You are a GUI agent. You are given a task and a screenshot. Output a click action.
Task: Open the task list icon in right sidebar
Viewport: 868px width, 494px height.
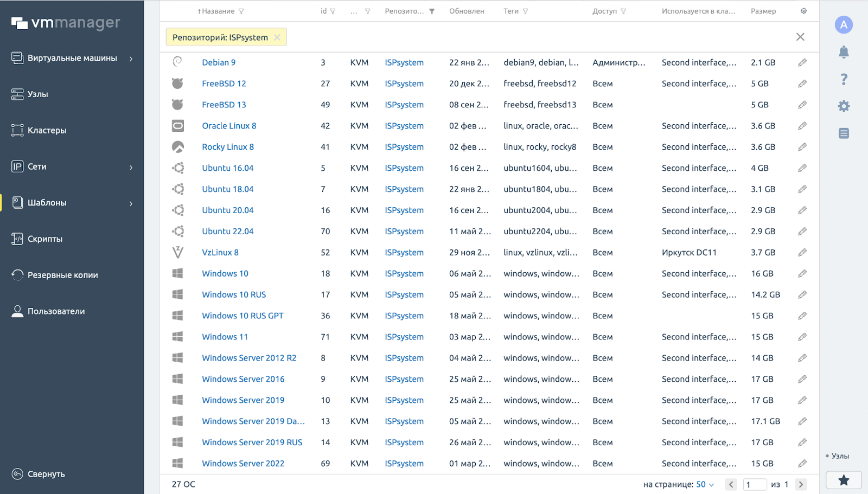pyautogui.click(x=844, y=133)
